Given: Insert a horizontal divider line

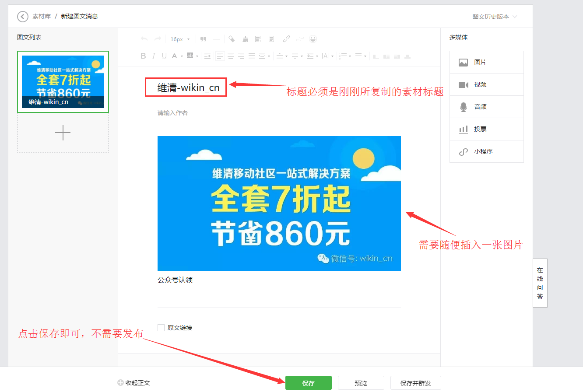Looking at the screenshot, I should (x=216, y=39).
